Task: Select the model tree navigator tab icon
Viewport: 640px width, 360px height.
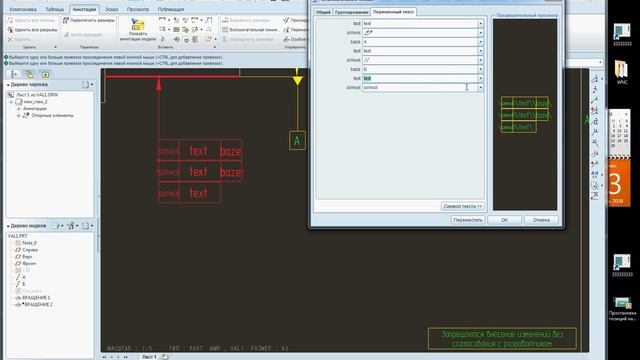Action: (15, 74)
